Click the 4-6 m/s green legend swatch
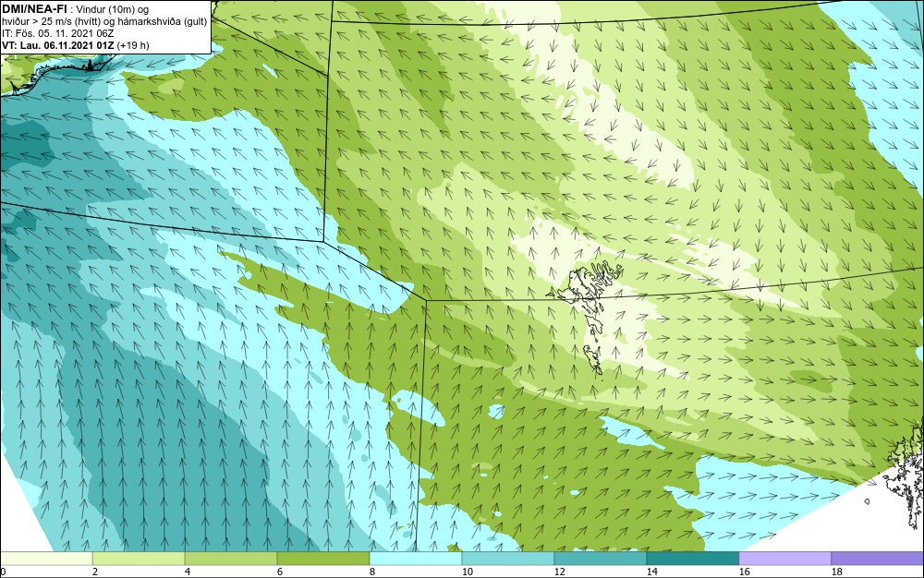This screenshot has width=924, height=578. 231,558
